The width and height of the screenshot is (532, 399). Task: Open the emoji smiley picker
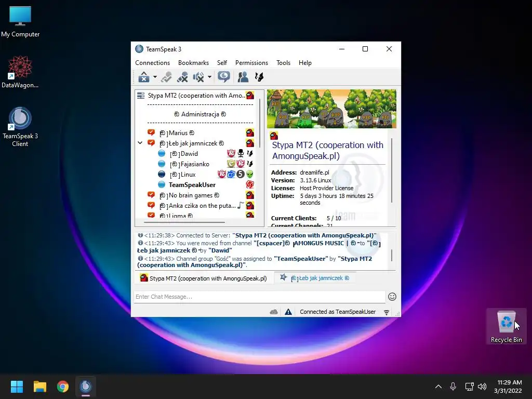click(x=392, y=297)
